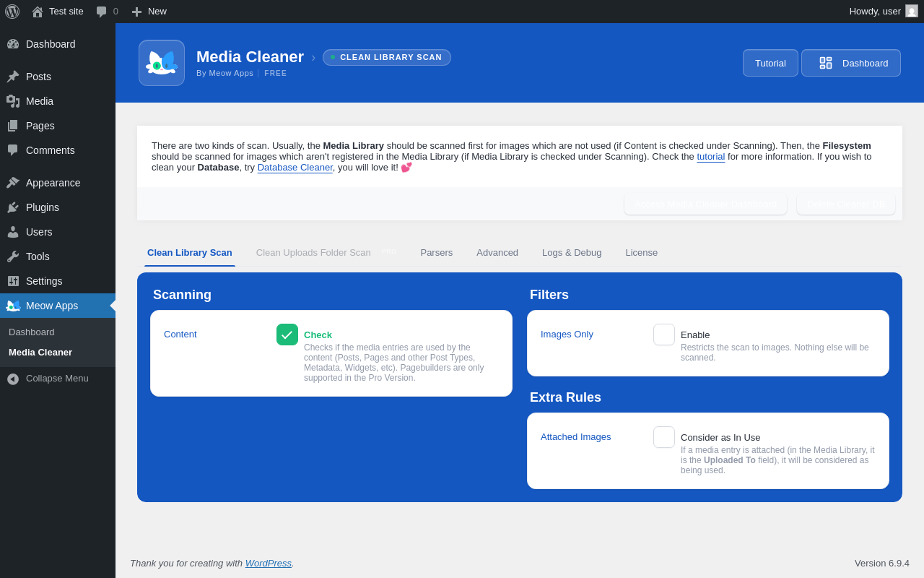This screenshot has width=924, height=578.
Task: Click the user avatar icon
Action: [912, 11]
